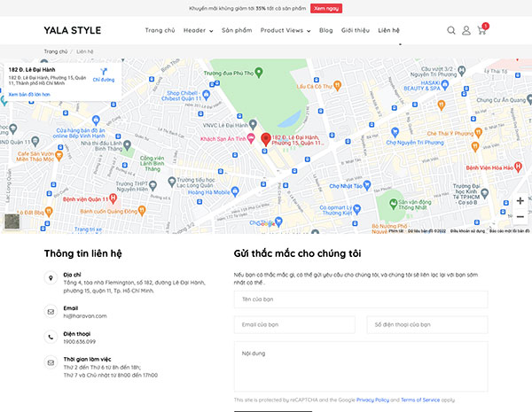Screen dimensions: 532x412
Task: Select Chung Cư Ấn Quang marker
Action: (x=528, y=99)
